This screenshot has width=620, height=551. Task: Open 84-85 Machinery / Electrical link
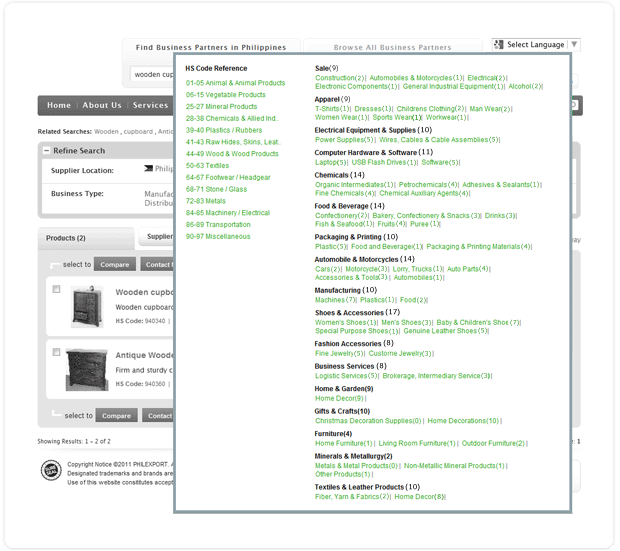coord(228,213)
